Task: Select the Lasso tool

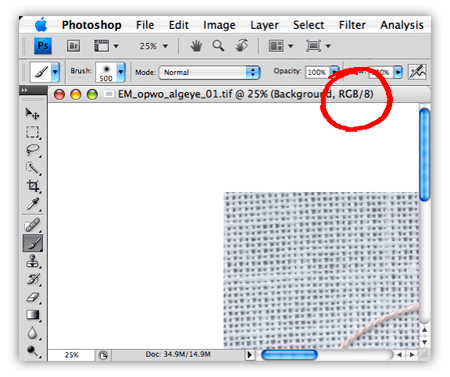Action: [x=32, y=150]
